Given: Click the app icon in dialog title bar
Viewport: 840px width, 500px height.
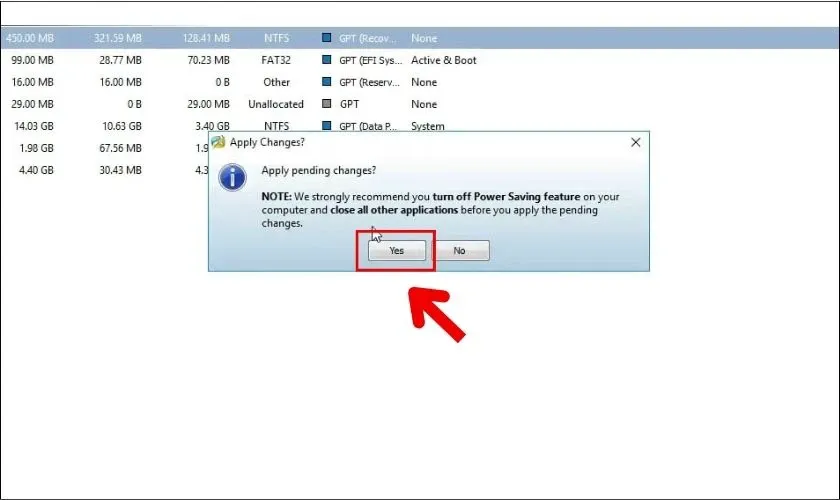Looking at the screenshot, I should click(x=219, y=142).
